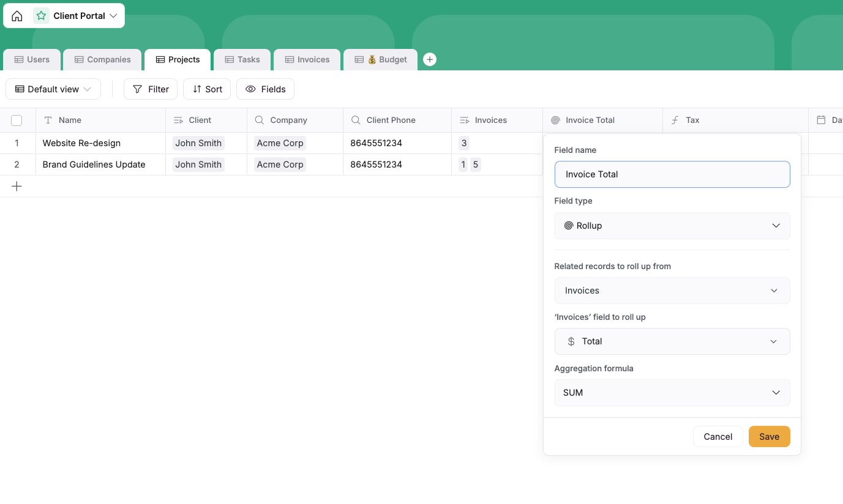
Task: Open the Related records Invoices dropdown
Action: (672, 291)
